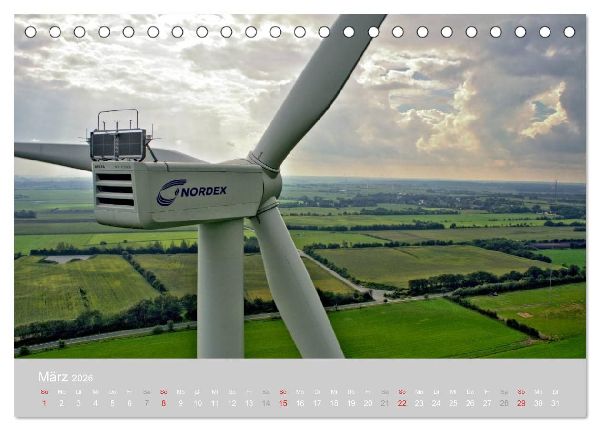Viewport: 600px width, 431px height.
Task: Select date 12 in the calendar row
Action: (x=232, y=403)
